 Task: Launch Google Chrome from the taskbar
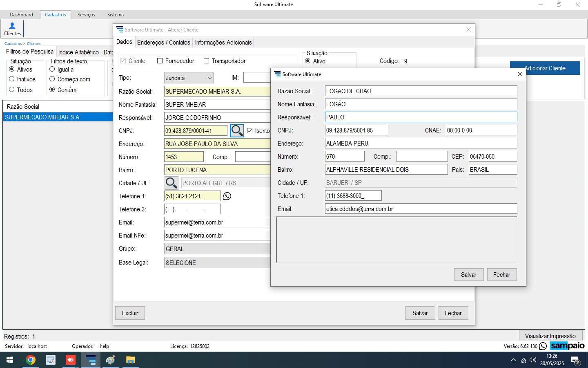pos(30,360)
